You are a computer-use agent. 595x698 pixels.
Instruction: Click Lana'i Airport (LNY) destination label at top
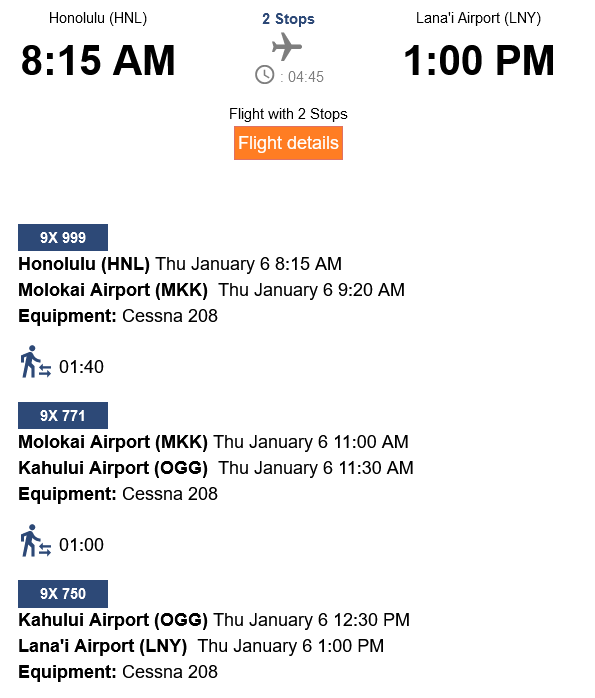coord(478,18)
